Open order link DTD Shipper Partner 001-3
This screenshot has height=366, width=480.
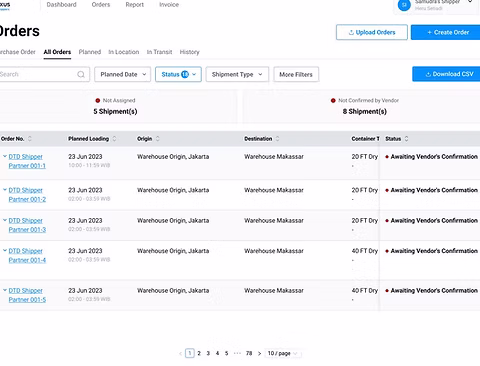(27, 225)
